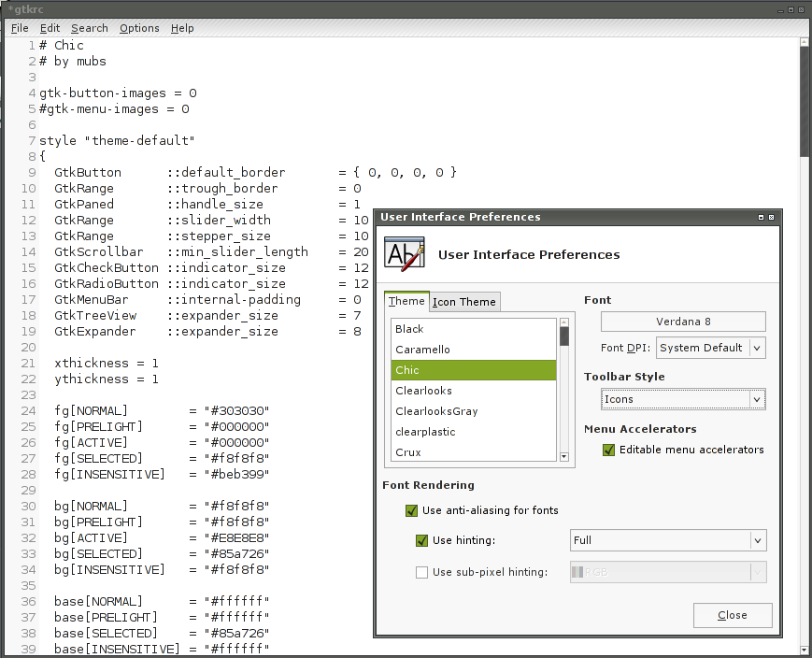Screen dimensions: 812x658
Task: Open the File menu
Action: coord(20,28)
